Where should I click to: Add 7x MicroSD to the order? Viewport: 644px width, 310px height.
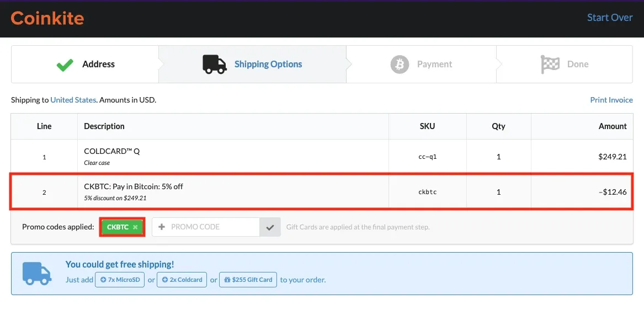[x=120, y=280]
